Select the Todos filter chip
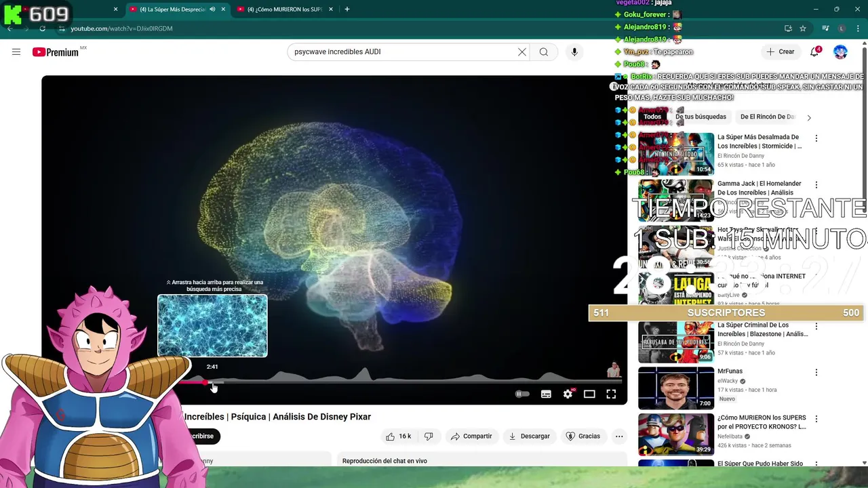 click(652, 117)
